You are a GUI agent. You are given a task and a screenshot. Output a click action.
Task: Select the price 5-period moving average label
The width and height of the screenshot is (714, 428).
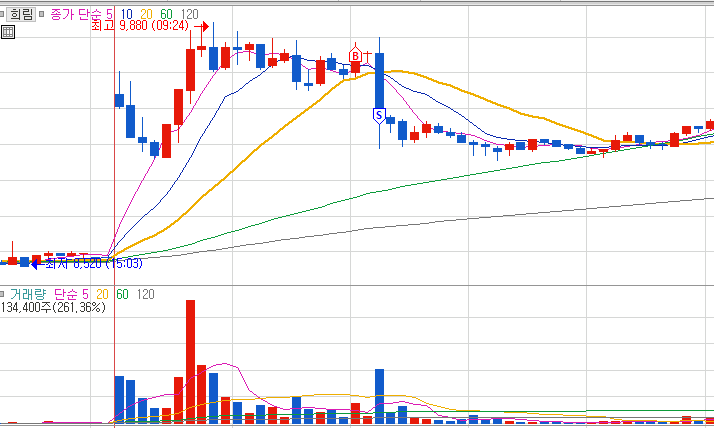pyautogui.click(x=109, y=15)
